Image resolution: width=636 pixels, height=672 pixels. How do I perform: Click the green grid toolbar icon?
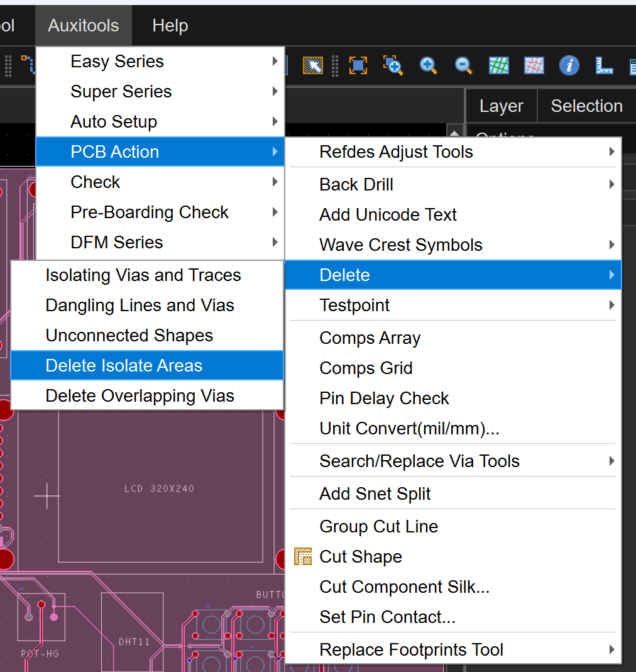tap(499, 65)
